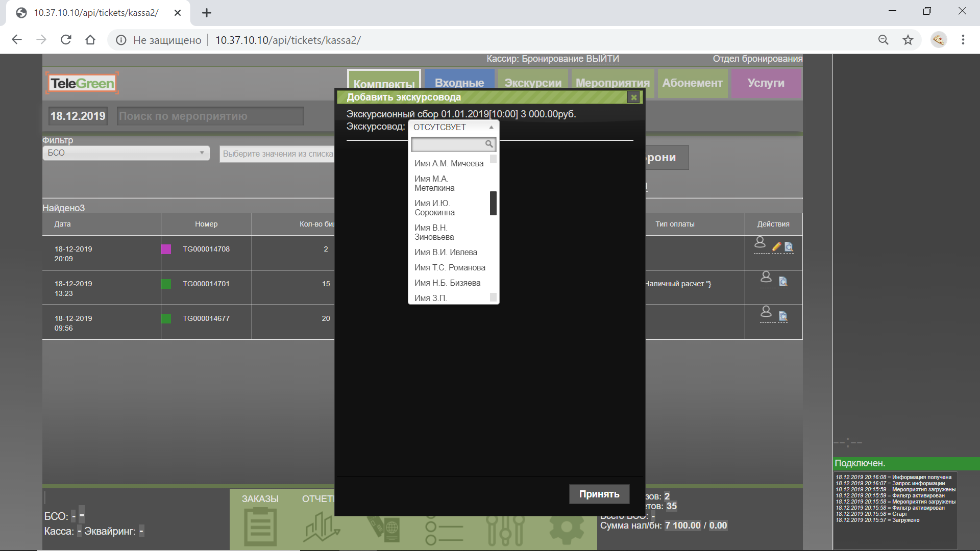Click the magenta status square for TG000014708
Viewport: 980px width, 551px height.
[x=166, y=249]
